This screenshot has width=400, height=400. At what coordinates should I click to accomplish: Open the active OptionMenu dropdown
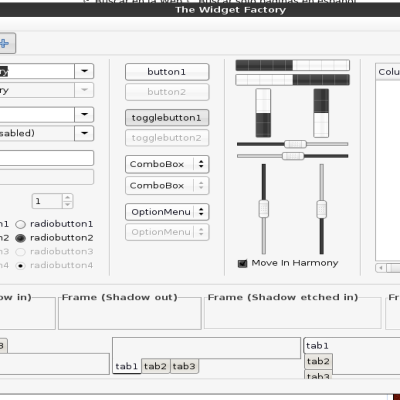click(x=167, y=212)
